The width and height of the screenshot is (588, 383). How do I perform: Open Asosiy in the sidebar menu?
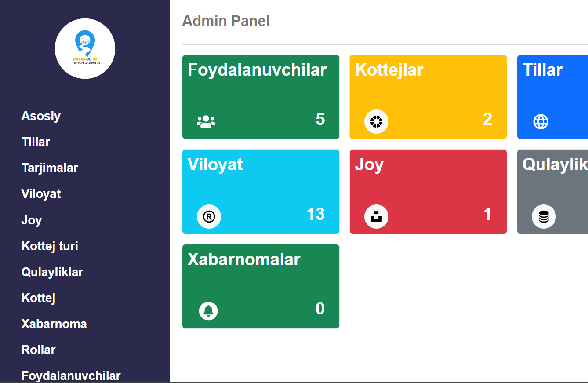(41, 116)
